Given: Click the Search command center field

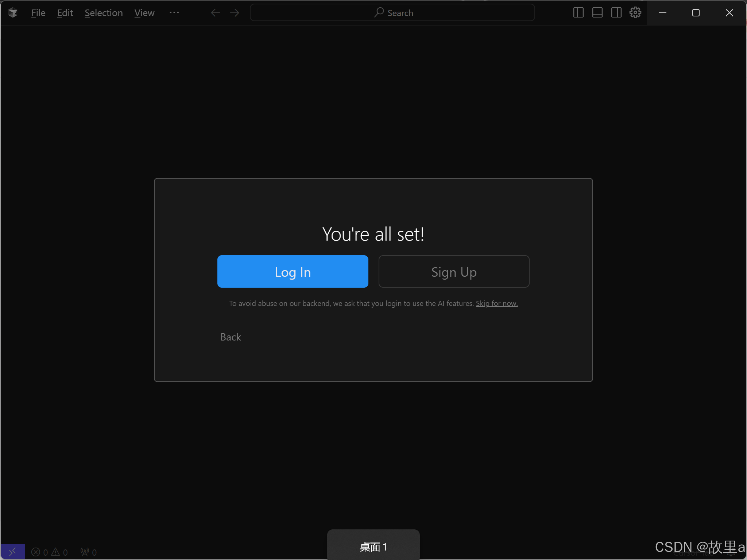Looking at the screenshot, I should [x=392, y=13].
